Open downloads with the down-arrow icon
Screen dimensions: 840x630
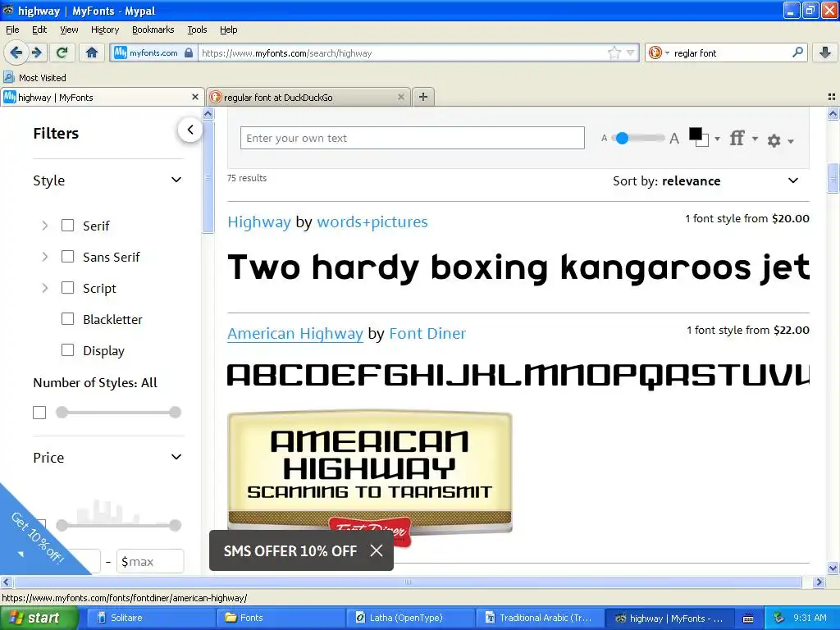(x=825, y=52)
